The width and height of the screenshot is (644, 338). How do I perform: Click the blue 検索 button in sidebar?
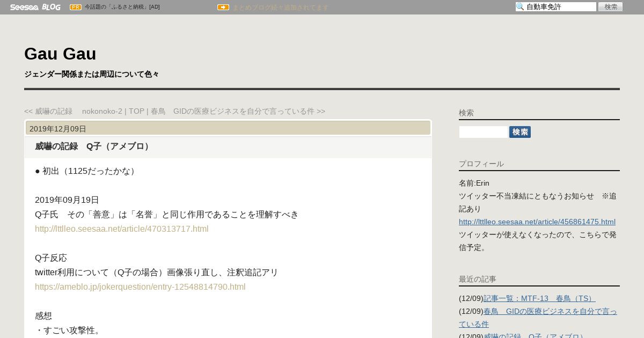520,132
